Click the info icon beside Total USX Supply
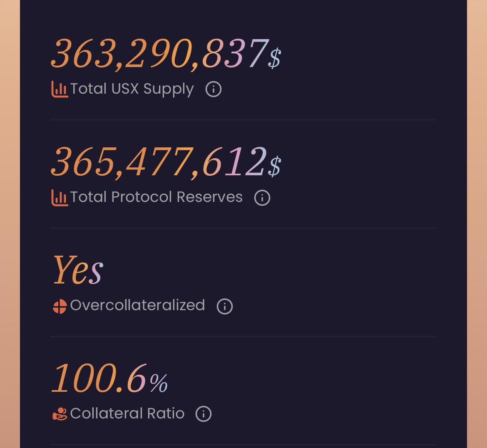The height and width of the screenshot is (448, 487). pos(214,89)
